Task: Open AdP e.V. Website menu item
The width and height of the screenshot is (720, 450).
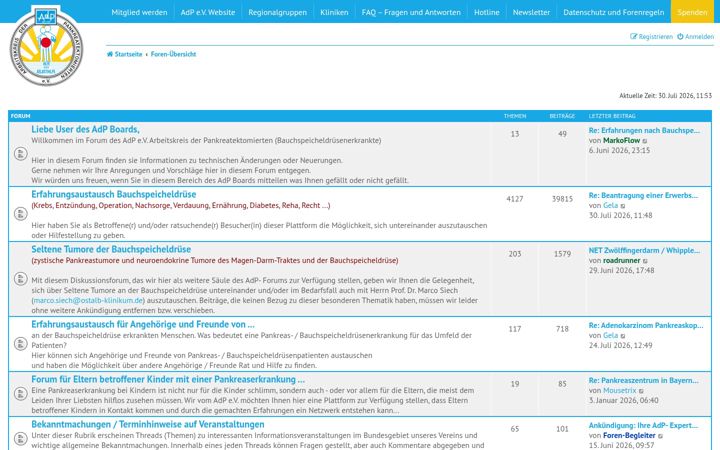Action: pos(208,12)
